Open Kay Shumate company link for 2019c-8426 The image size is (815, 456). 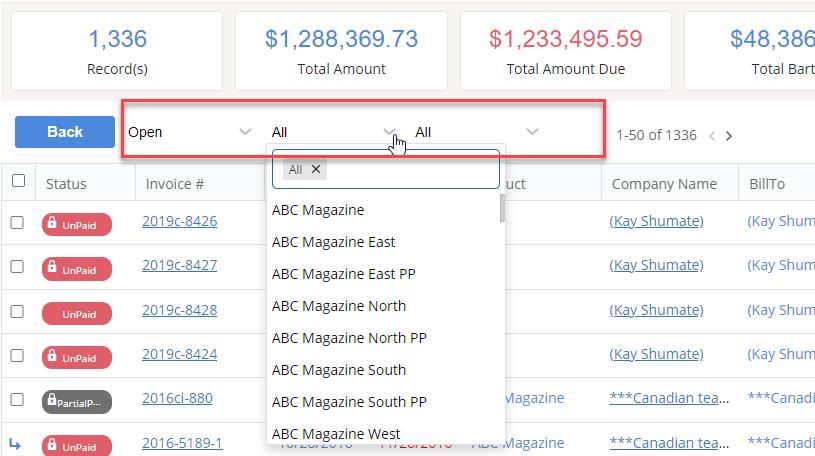[x=656, y=221]
